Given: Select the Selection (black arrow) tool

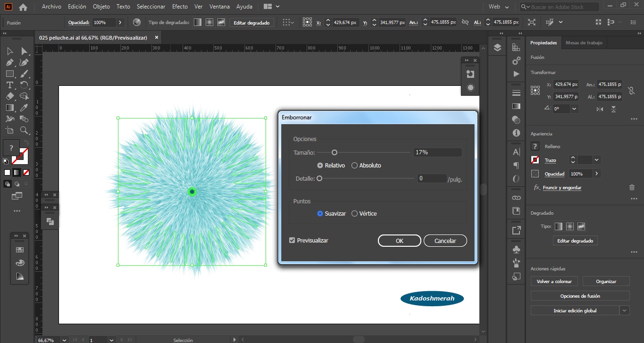Looking at the screenshot, I should (x=9, y=51).
